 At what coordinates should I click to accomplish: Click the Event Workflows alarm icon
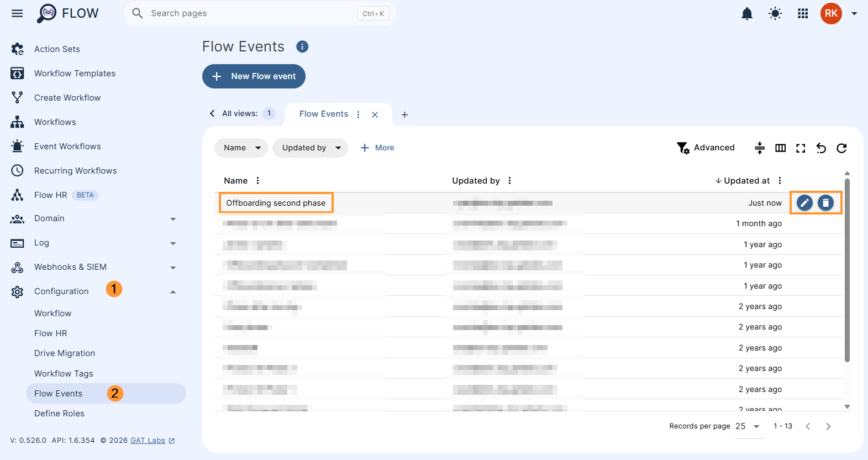17,147
